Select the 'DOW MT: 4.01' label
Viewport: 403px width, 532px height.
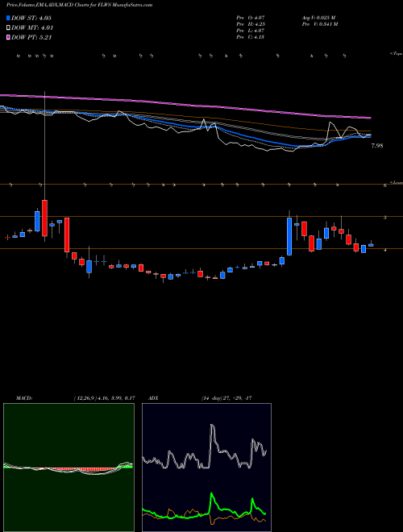coord(32,28)
